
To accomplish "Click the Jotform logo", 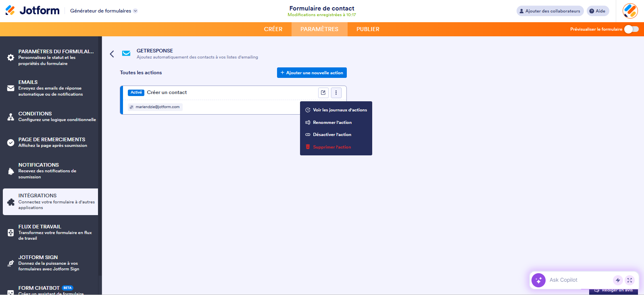I will [32, 10].
